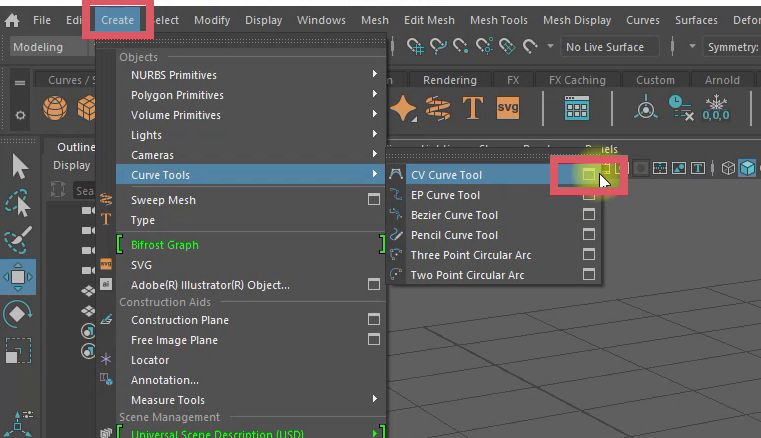Expand Volume Primitives submenu
The width and height of the screenshot is (761, 438).
[x=251, y=115]
